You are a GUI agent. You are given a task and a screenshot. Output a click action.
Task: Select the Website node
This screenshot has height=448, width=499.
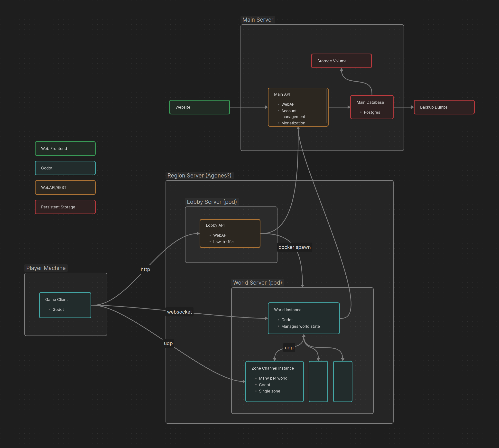[199, 107]
